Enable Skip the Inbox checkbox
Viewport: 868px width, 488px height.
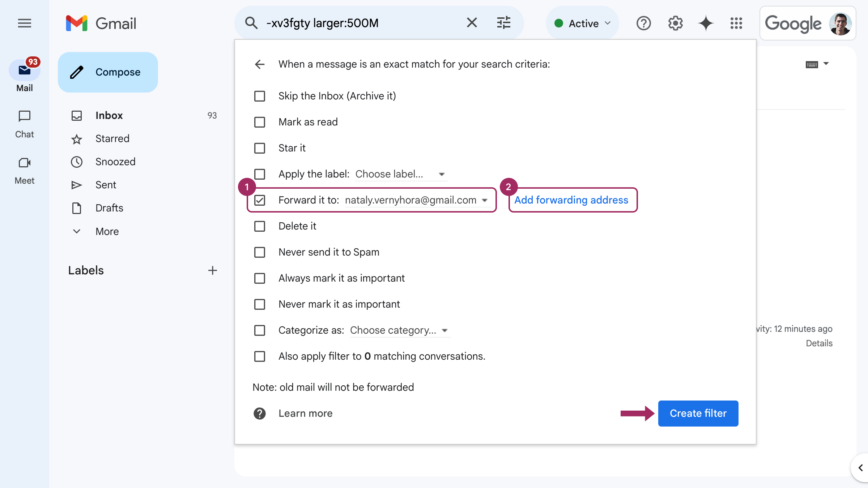point(260,96)
